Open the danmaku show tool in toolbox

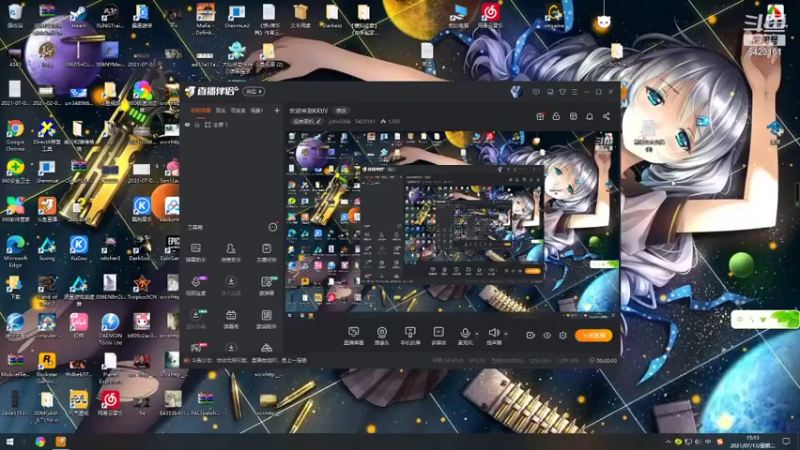coord(231,319)
